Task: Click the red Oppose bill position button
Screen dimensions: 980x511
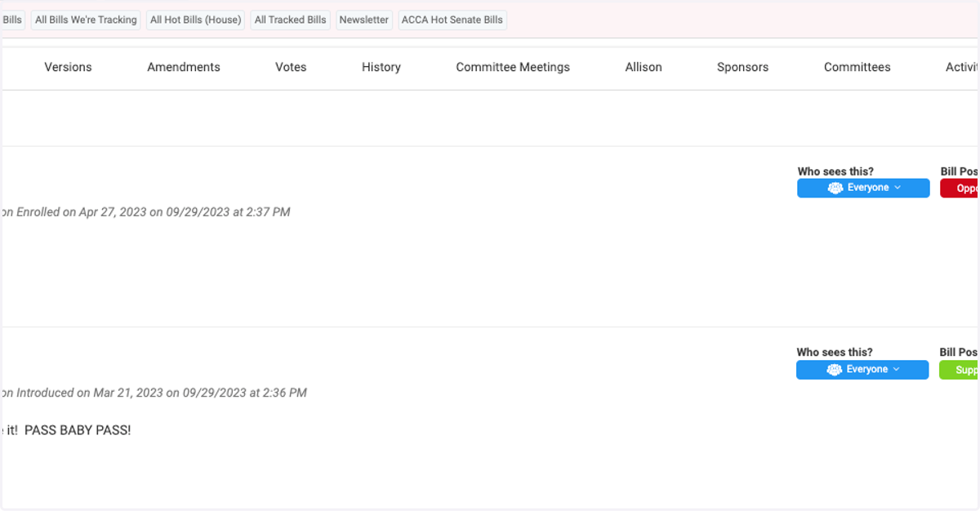Action: point(960,189)
